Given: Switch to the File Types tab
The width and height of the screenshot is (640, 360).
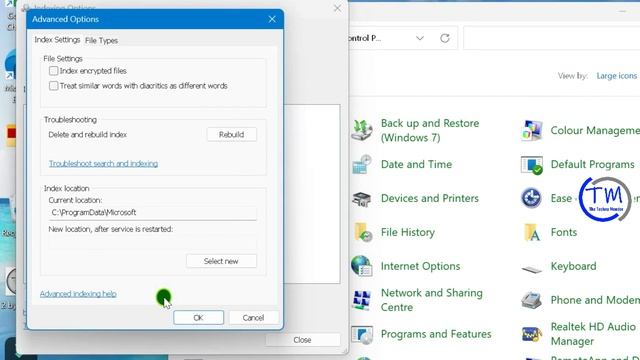Looking at the screenshot, I should click(x=101, y=40).
